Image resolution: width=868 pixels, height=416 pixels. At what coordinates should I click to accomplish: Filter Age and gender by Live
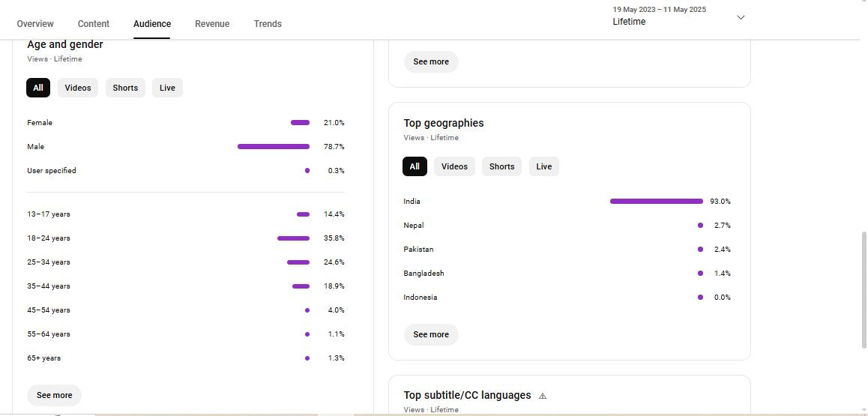coord(167,88)
